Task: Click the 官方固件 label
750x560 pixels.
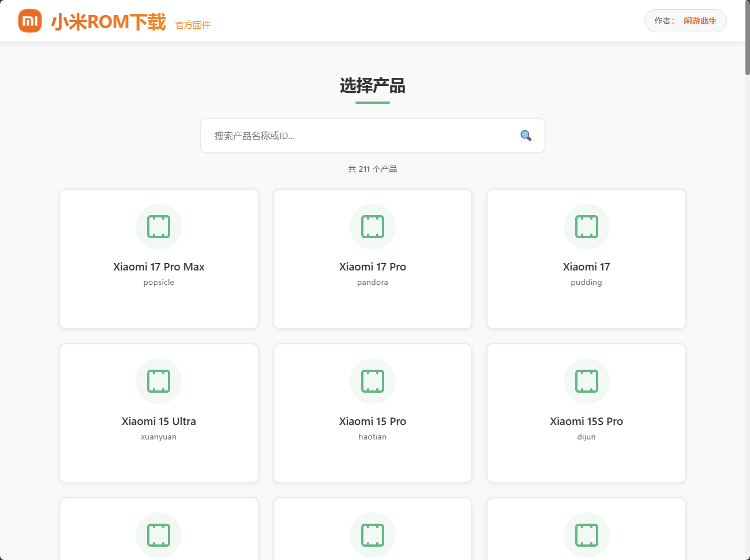Action: click(193, 25)
